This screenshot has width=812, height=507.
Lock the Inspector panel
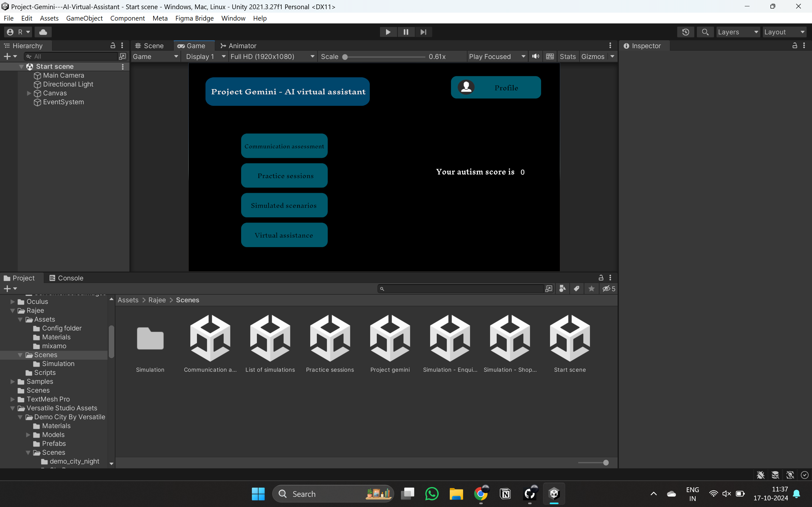coord(795,46)
